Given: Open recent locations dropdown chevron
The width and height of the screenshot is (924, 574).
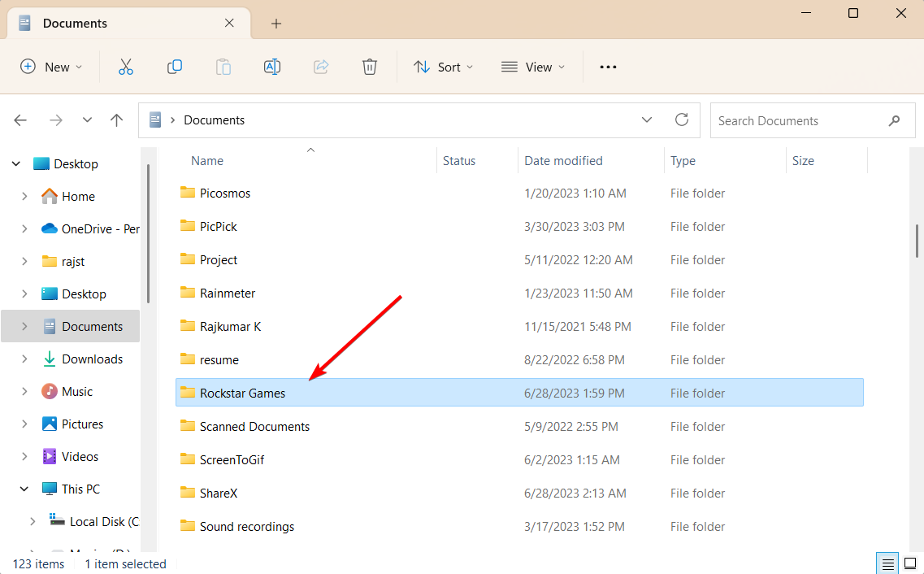Looking at the screenshot, I should (x=87, y=120).
